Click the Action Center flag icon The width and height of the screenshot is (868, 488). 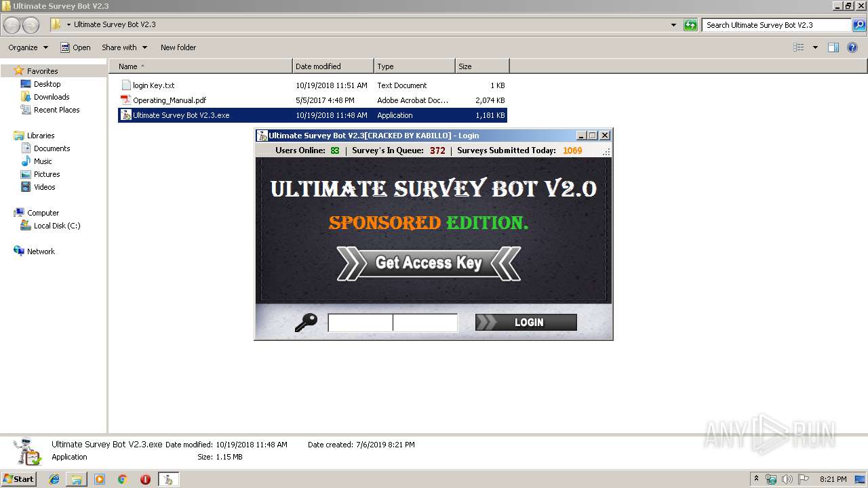[803, 479]
